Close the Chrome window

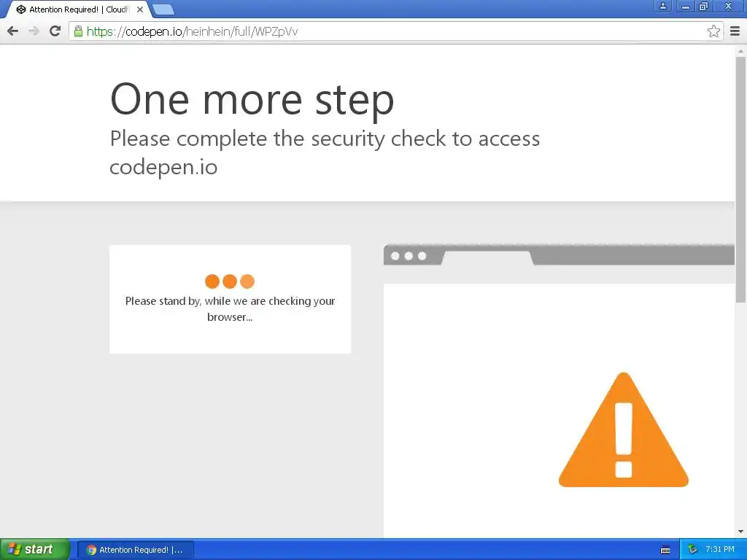[728, 6]
